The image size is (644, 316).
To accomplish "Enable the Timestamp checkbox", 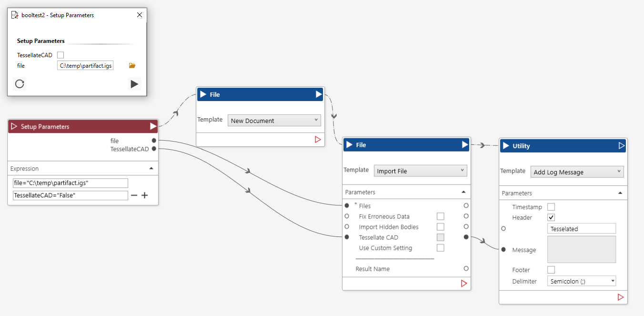I will point(551,207).
